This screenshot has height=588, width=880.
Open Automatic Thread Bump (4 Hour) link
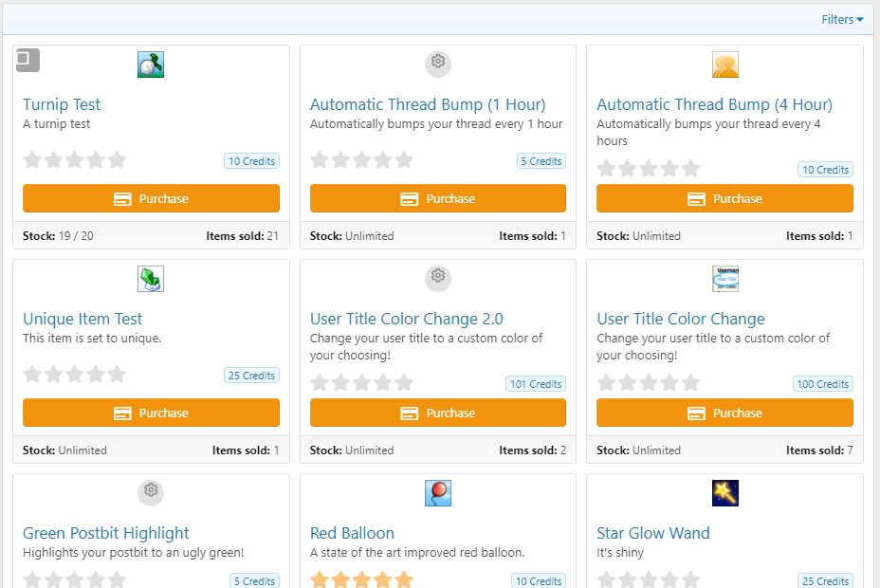(714, 104)
